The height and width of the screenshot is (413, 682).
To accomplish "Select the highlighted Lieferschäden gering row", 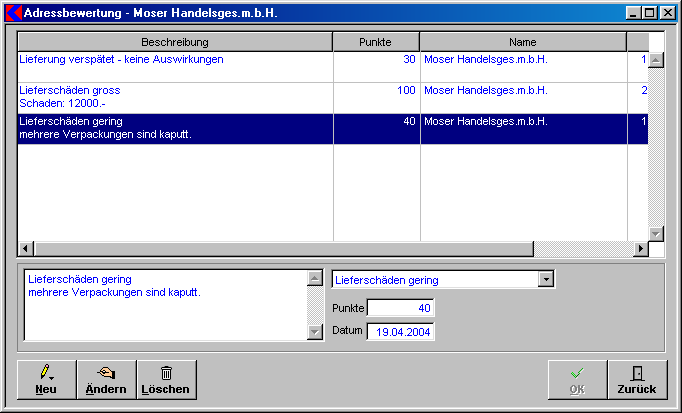I will point(175,128).
